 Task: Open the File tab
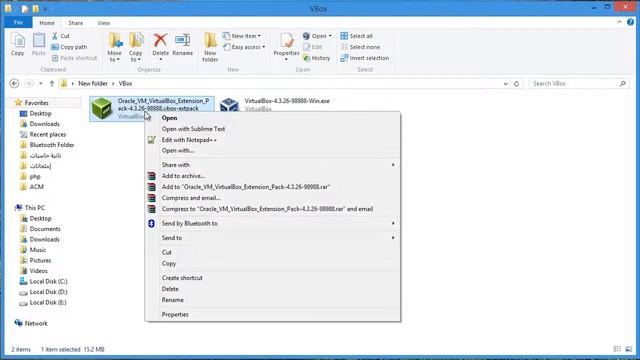tap(18, 22)
